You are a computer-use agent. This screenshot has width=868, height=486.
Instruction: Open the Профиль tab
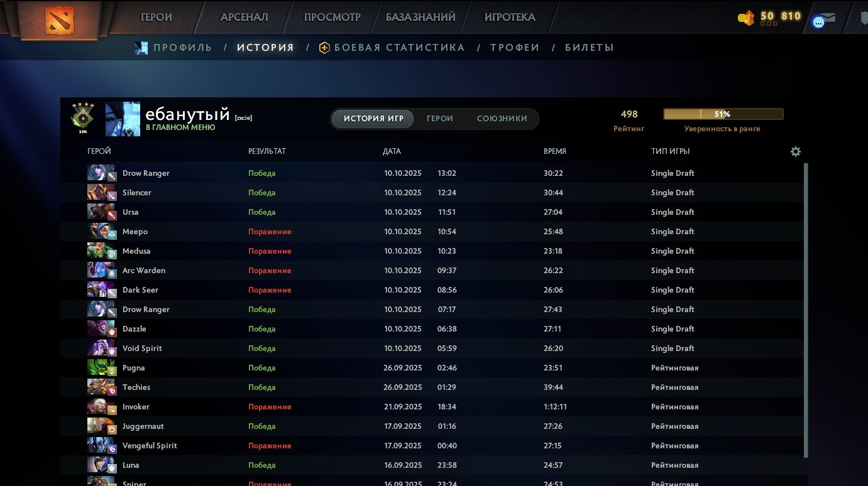click(182, 48)
